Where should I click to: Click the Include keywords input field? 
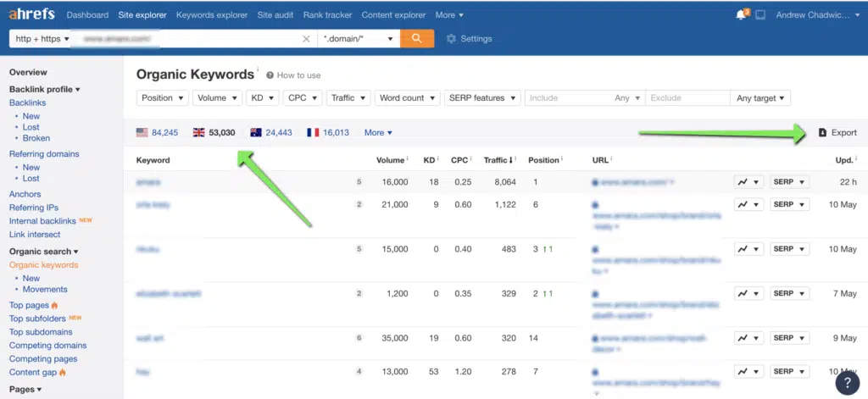coord(568,98)
